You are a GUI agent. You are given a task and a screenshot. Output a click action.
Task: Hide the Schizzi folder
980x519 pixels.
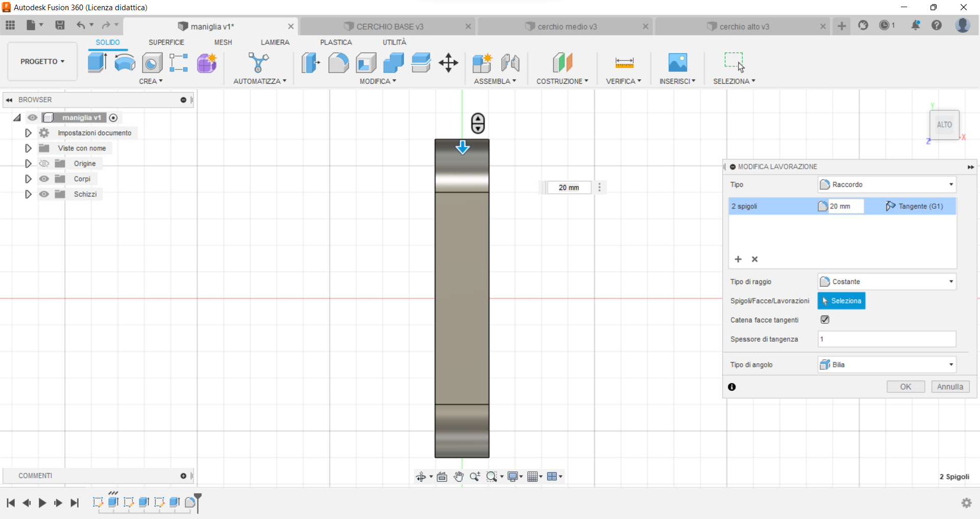pos(44,194)
